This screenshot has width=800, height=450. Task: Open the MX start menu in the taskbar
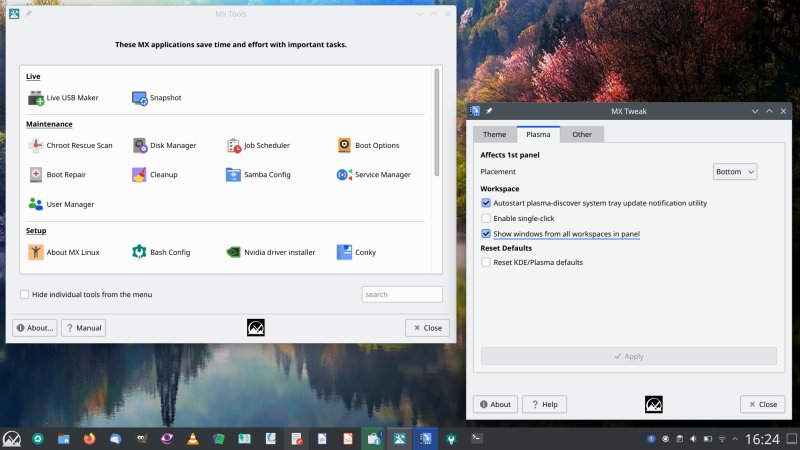(11, 439)
